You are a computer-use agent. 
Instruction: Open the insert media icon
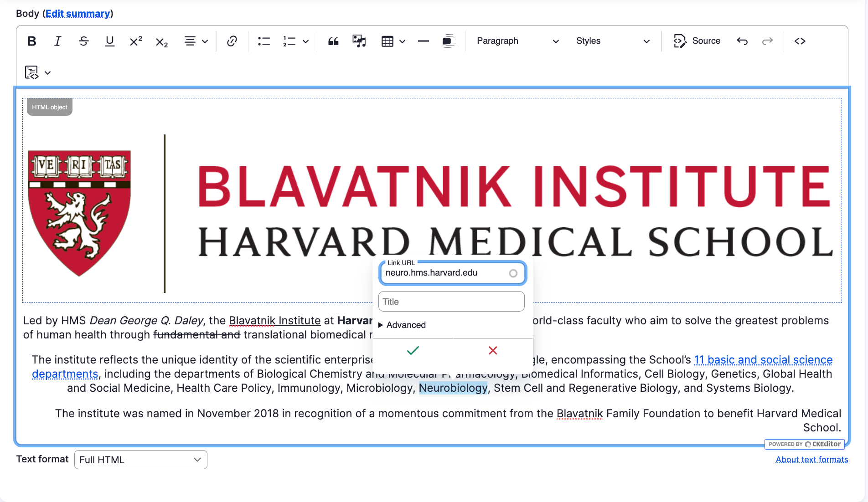point(359,41)
